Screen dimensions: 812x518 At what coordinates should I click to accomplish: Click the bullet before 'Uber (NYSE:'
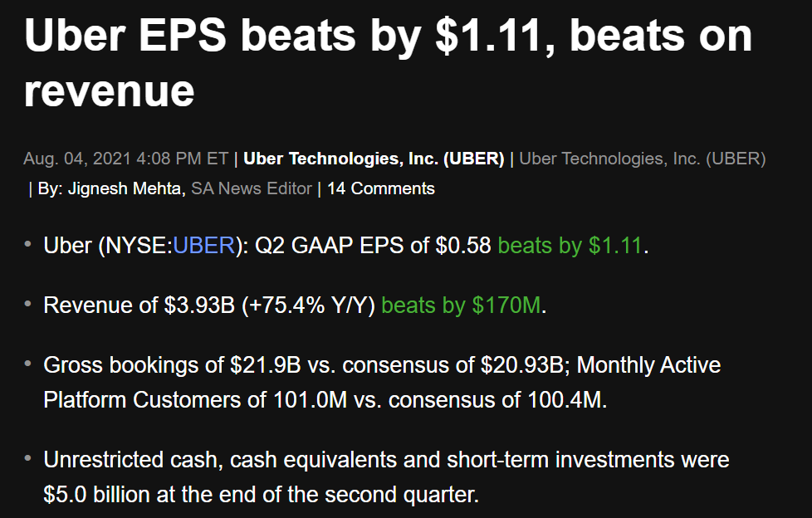click(28, 244)
